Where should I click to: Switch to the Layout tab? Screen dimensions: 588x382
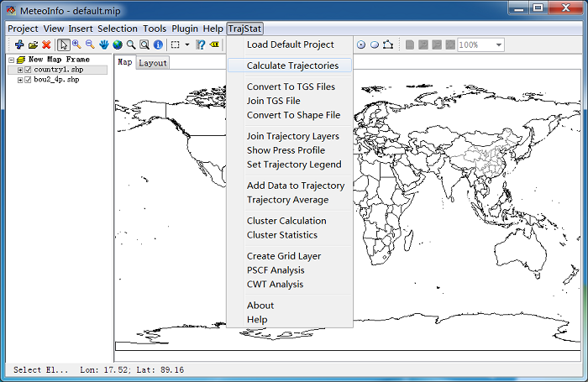(x=153, y=63)
